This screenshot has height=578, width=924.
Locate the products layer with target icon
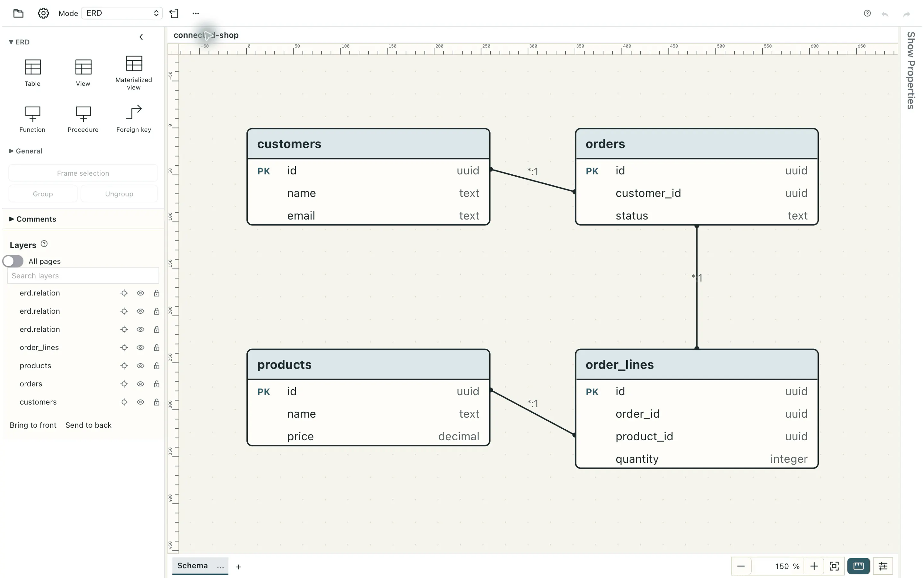pos(124,366)
